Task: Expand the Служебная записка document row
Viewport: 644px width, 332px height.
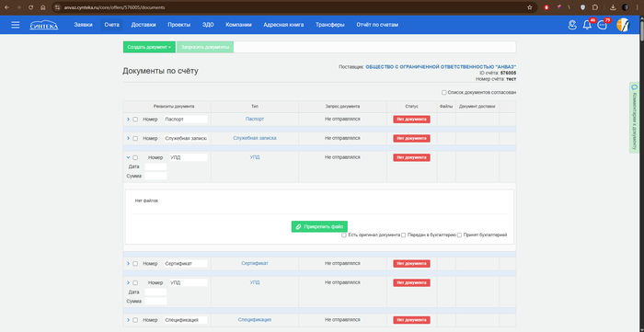Action: coord(128,138)
